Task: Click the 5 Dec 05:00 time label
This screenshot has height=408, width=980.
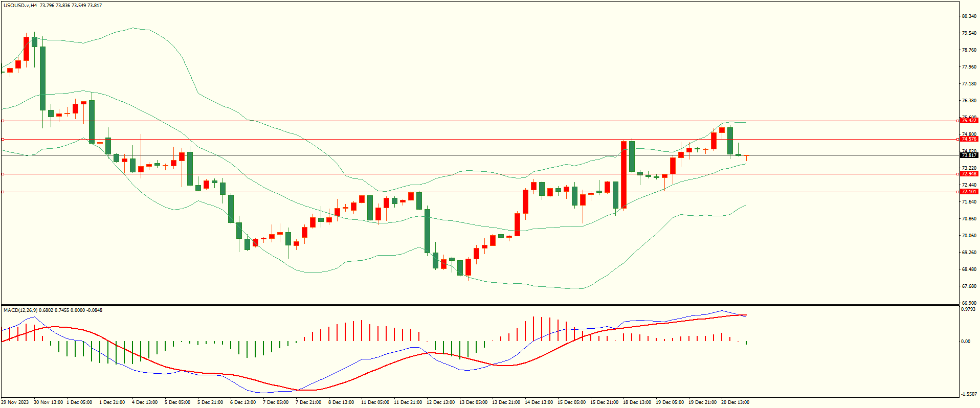Action: pyautogui.click(x=177, y=402)
